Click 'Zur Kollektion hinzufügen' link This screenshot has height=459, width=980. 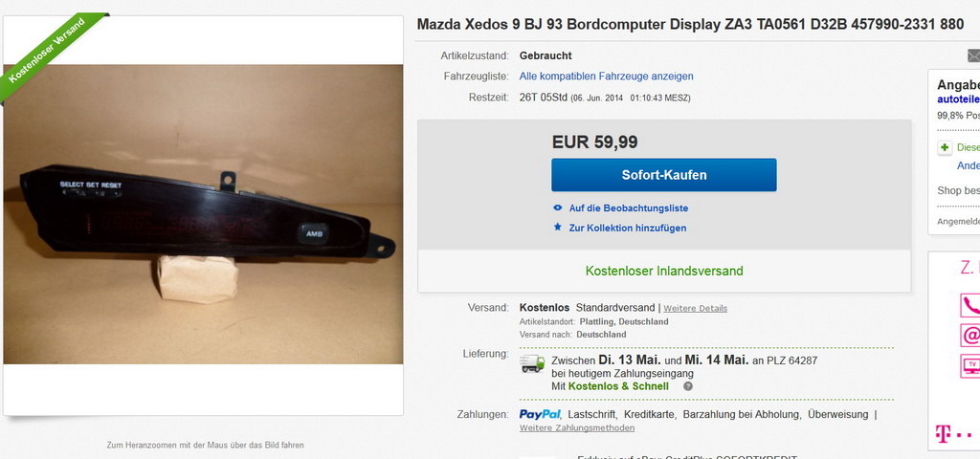tap(627, 228)
